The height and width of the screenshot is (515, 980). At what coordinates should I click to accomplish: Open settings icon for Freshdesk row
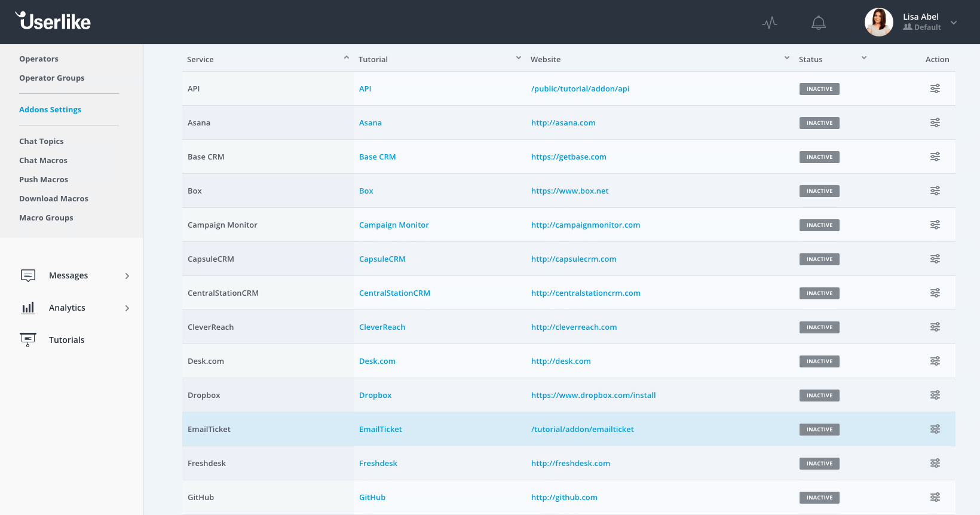935,463
